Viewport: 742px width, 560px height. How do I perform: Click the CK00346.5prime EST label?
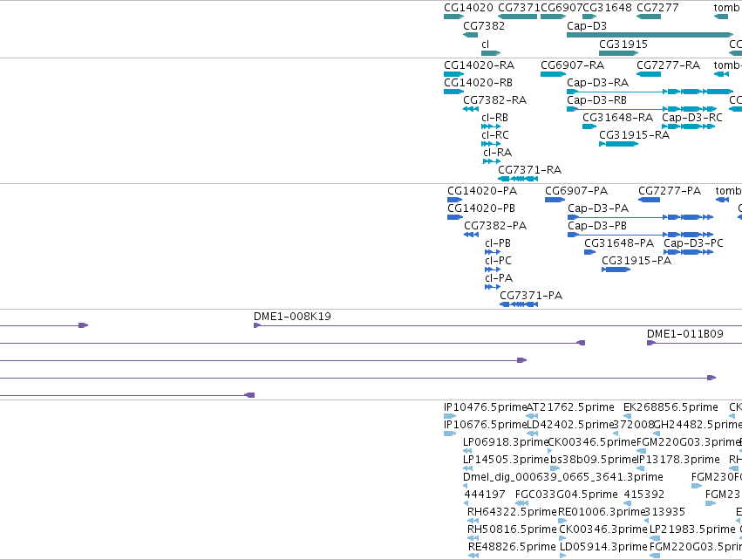pyautogui.click(x=592, y=442)
